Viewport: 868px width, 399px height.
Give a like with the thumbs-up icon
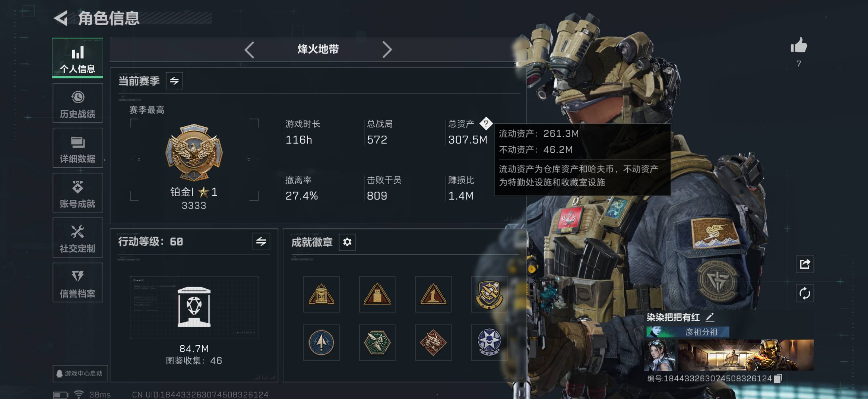[x=798, y=45]
